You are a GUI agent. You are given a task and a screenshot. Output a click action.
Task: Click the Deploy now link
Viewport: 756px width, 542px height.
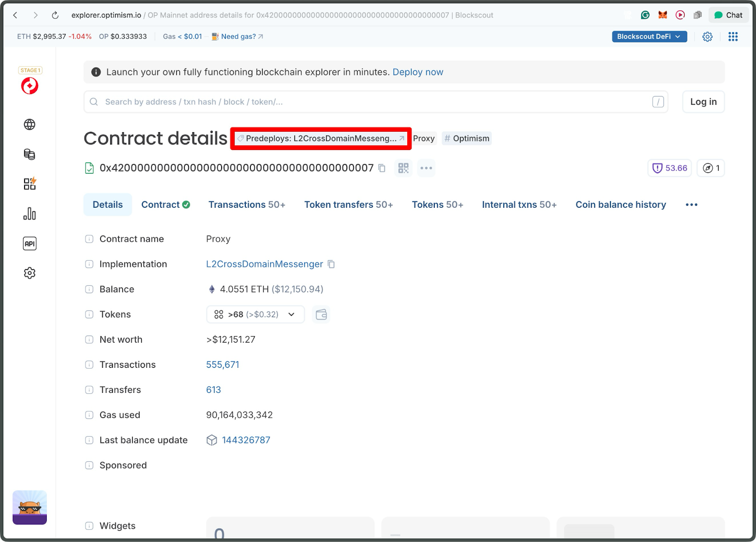click(x=418, y=72)
